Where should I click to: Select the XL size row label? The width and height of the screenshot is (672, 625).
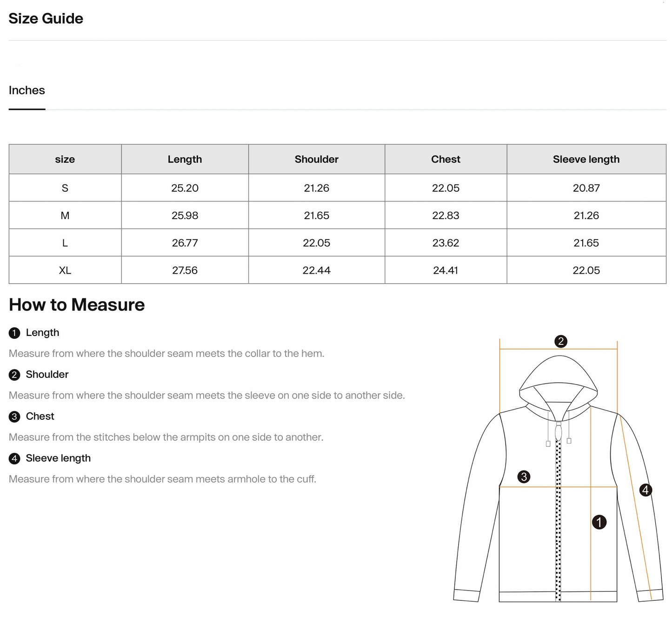(65, 270)
